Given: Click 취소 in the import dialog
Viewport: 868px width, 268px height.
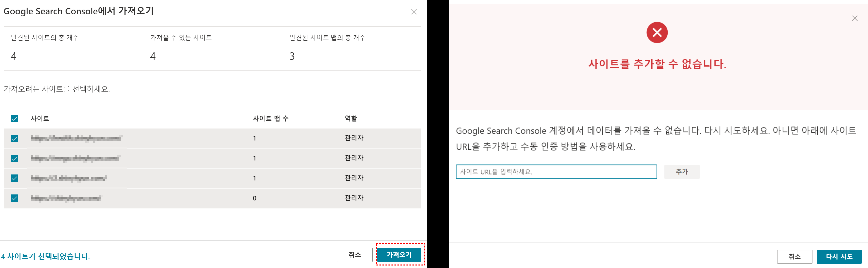Looking at the screenshot, I should (x=354, y=255).
